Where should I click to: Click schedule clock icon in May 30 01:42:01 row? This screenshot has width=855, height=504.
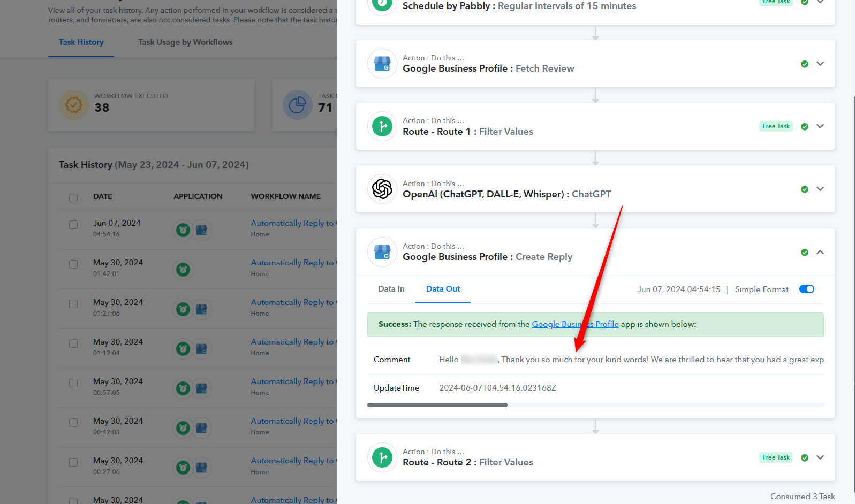[183, 270]
